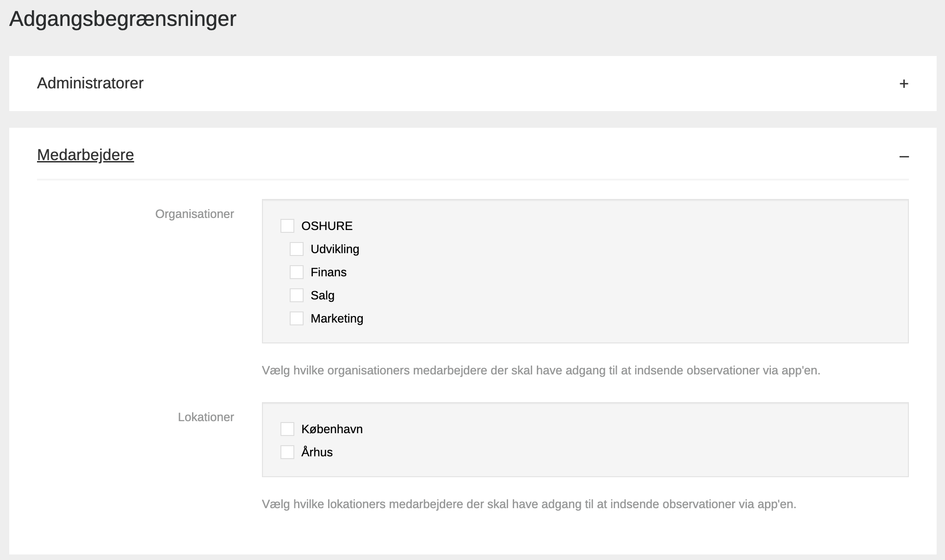Click the Organisationer field label

(194, 214)
